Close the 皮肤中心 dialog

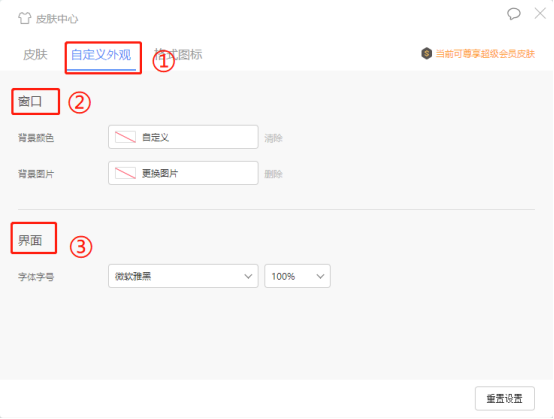pyautogui.click(x=540, y=14)
